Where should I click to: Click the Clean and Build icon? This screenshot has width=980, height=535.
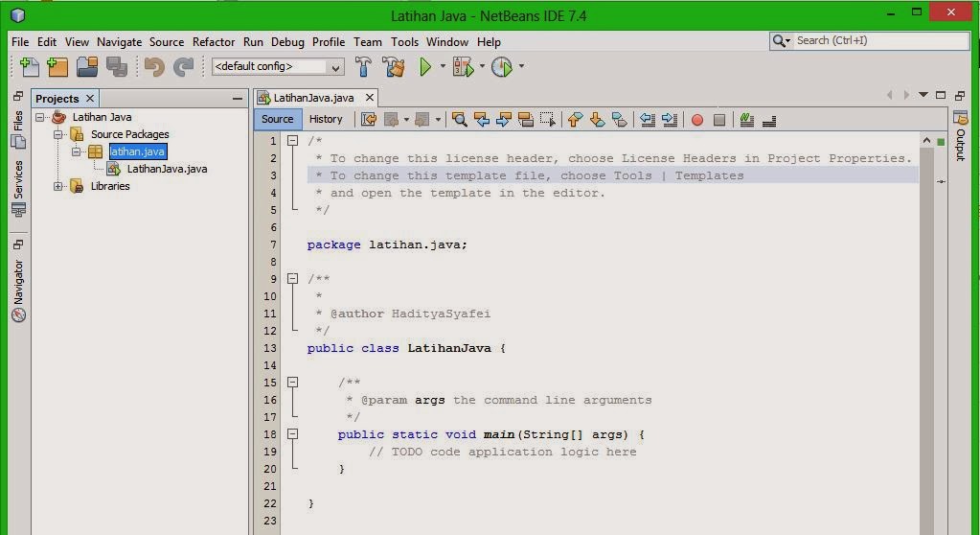click(x=394, y=66)
